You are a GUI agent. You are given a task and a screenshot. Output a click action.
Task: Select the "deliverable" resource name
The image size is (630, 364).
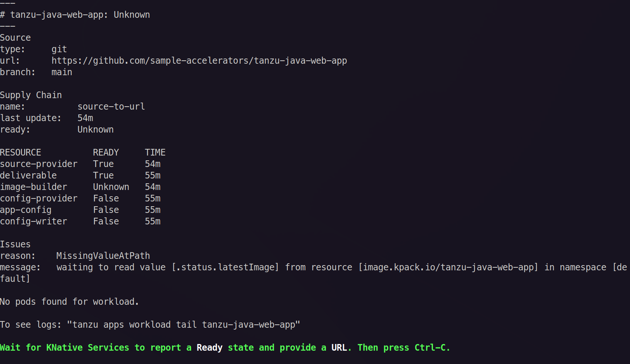tap(29, 176)
